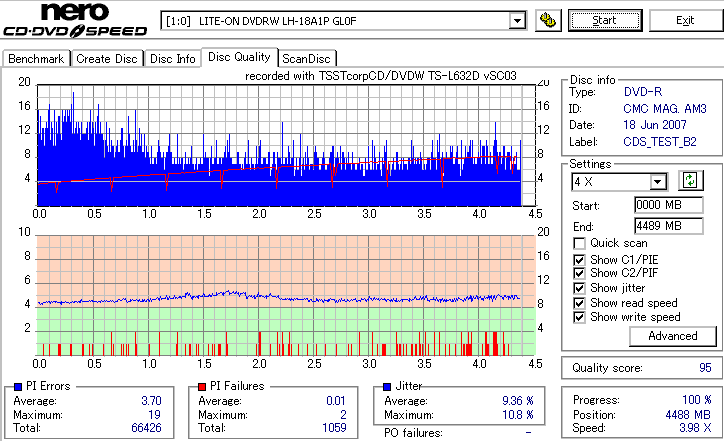Click Speed value 3.98 X
The width and height of the screenshot is (724, 441).
pyautogui.click(x=695, y=428)
